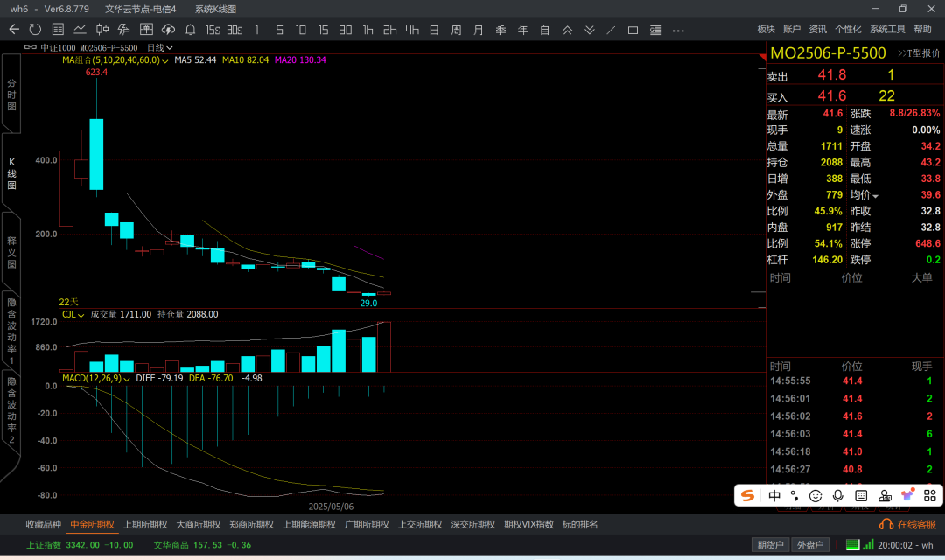Select the 期权VIX指数 bottom tab

528,524
